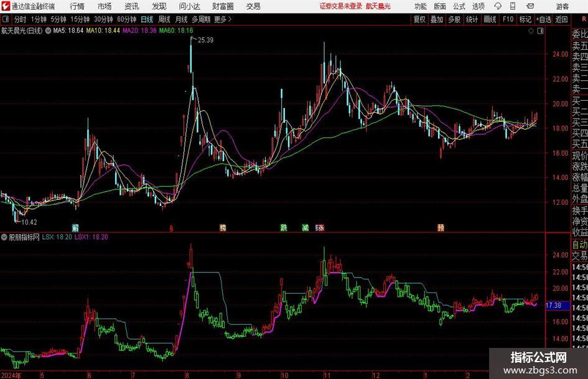The image size is (588, 379).
Task: Click the 解 event marker below the chart
Action: (75, 227)
